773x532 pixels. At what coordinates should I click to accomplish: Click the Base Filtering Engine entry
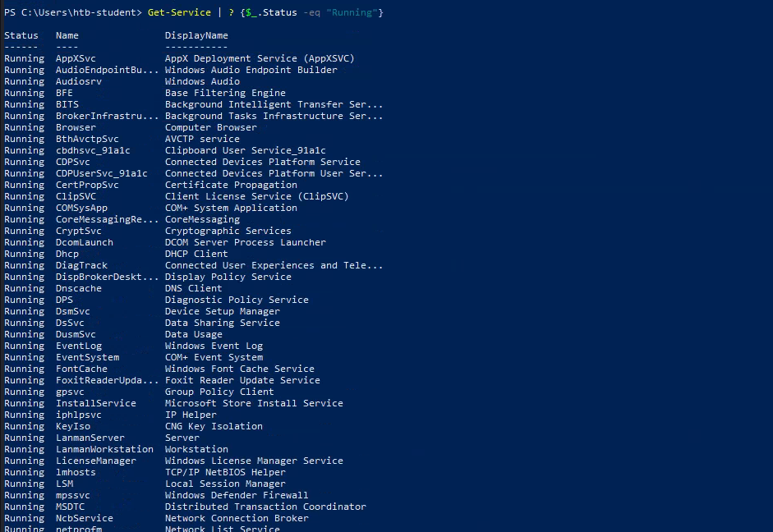click(225, 93)
